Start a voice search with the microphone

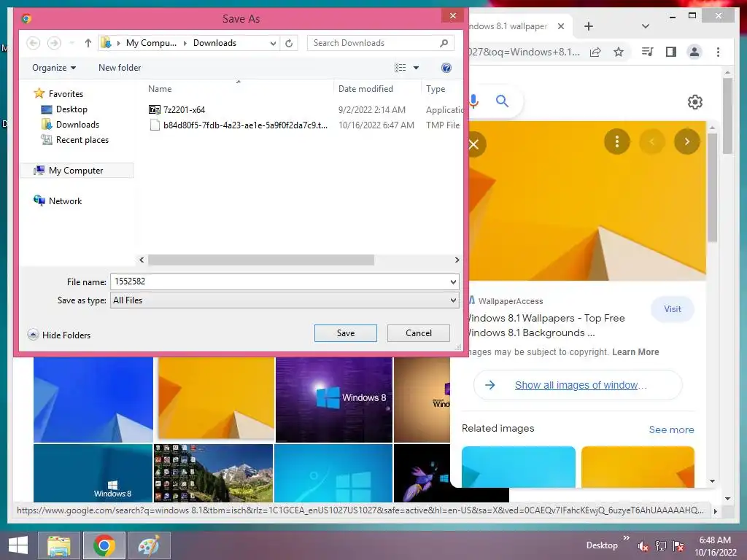[473, 101]
